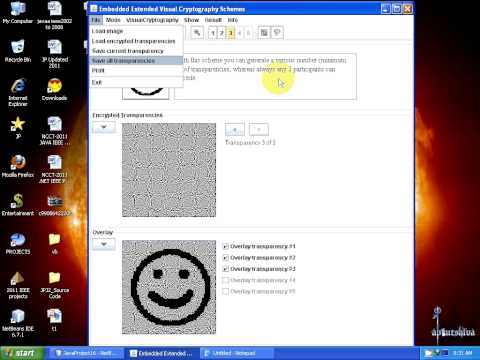Launch Mozilla Firefox desktop shortcut
This screenshot has width=480, height=360.
coord(18,166)
